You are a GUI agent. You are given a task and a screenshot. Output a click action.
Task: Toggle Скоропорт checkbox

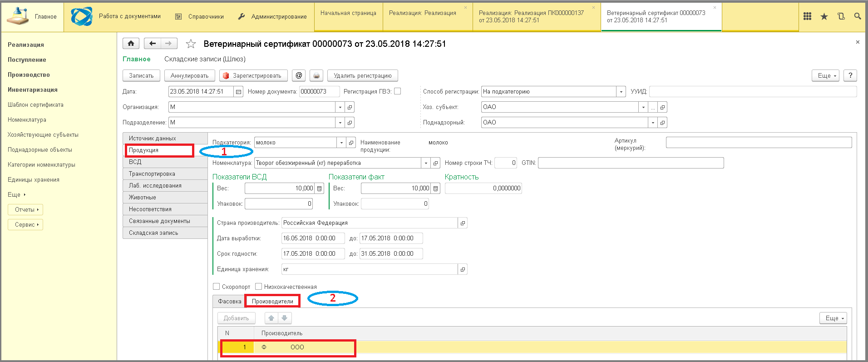[x=217, y=287]
